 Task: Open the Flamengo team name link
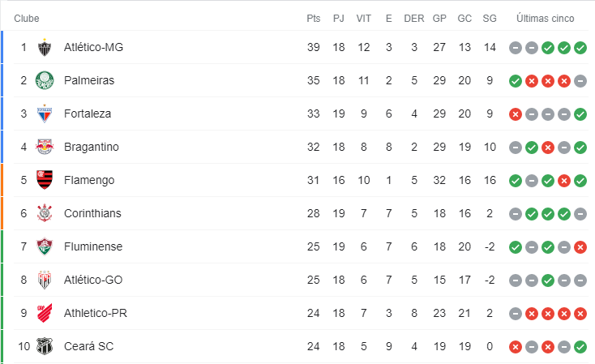point(89,180)
